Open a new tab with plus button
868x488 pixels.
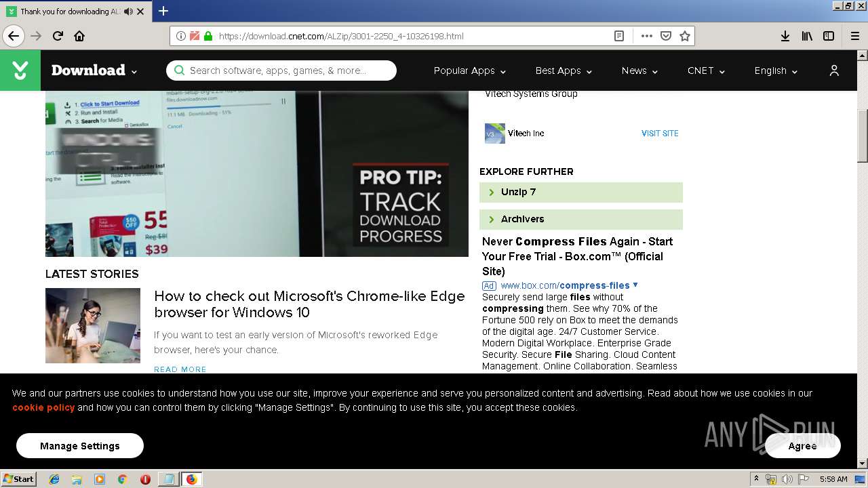[163, 11]
